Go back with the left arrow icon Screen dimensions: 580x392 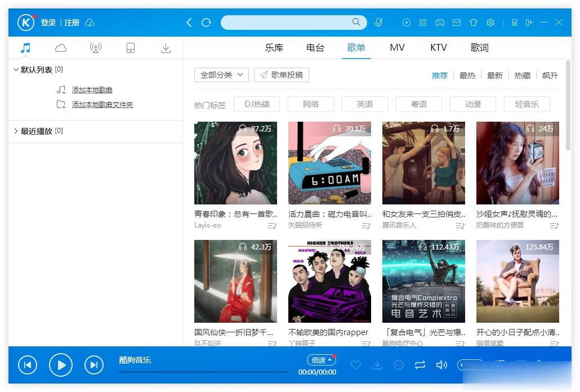pos(189,23)
